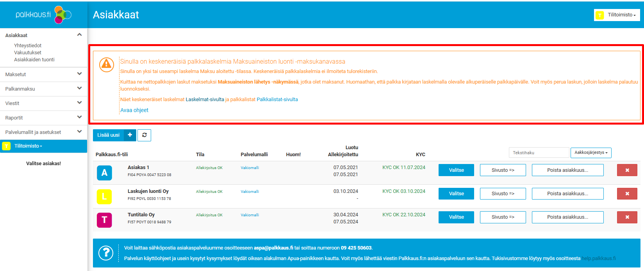644x271 pixels.
Task: Click the Avaa ohjeet link
Action: [134, 110]
